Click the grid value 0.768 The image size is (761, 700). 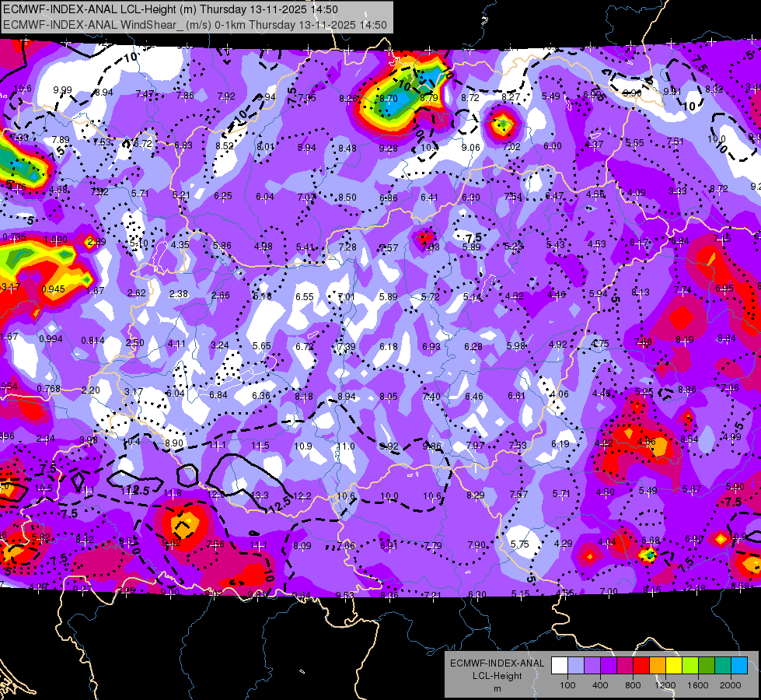[x=48, y=389]
